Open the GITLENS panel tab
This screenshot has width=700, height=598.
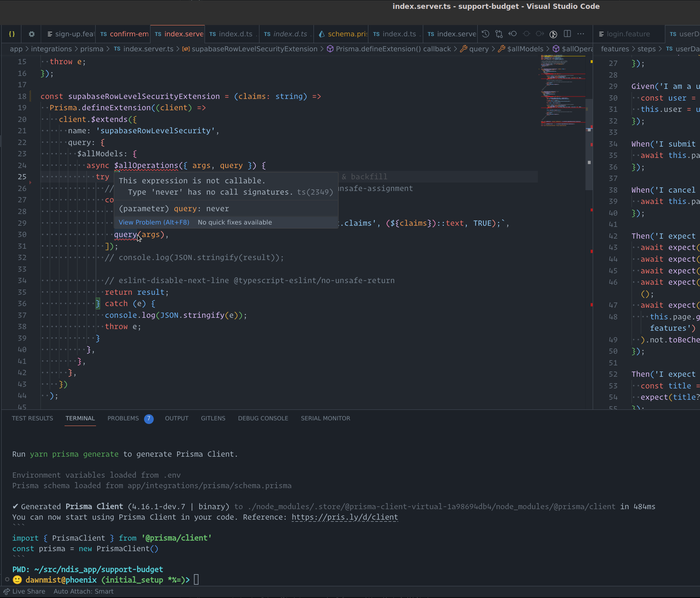coord(213,418)
